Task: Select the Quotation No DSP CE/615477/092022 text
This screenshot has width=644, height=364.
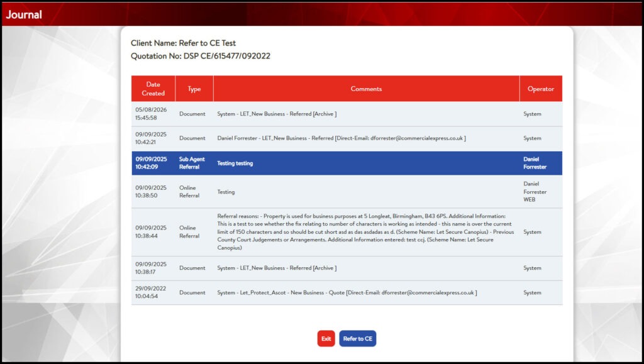Action: (x=201, y=56)
